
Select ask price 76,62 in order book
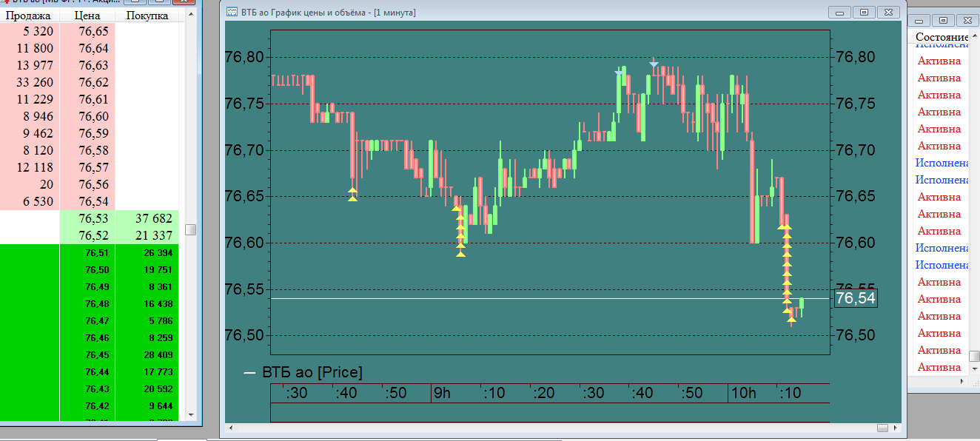(x=93, y=82)
